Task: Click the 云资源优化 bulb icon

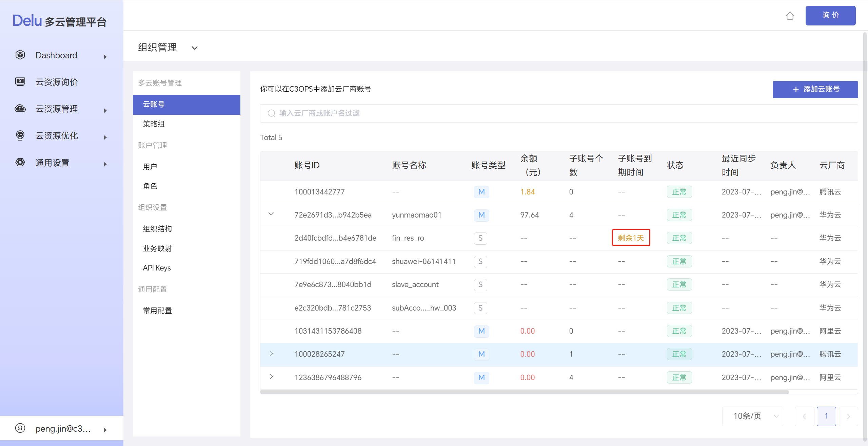Action: click(x=20, y=135)
